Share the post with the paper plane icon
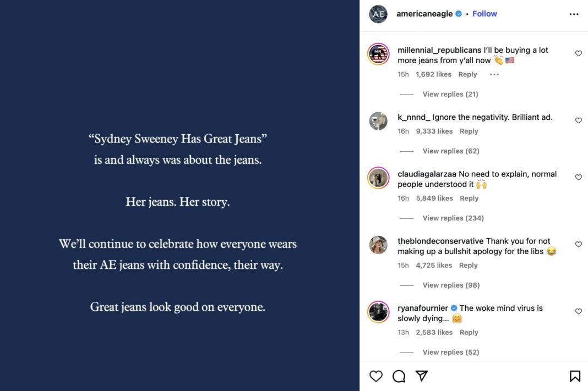 click(422, 376)
